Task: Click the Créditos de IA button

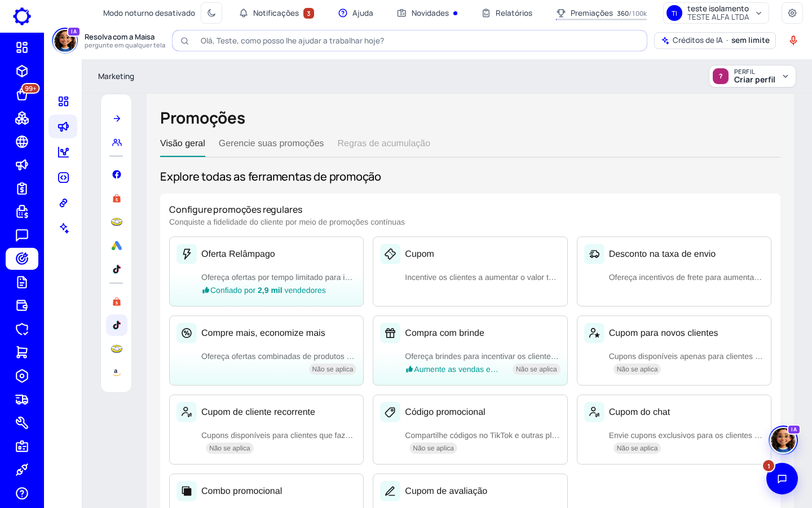Action: pos(715,41)
